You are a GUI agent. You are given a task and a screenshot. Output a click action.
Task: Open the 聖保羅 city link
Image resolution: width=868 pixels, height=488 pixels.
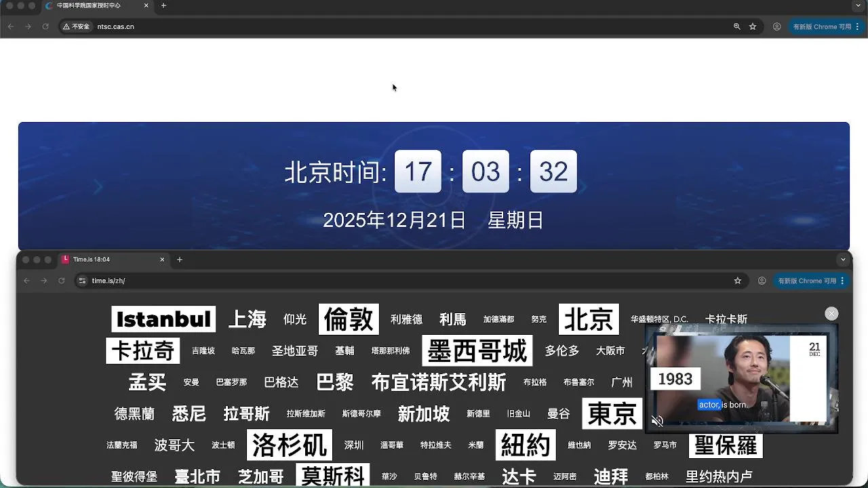[726, 445]
